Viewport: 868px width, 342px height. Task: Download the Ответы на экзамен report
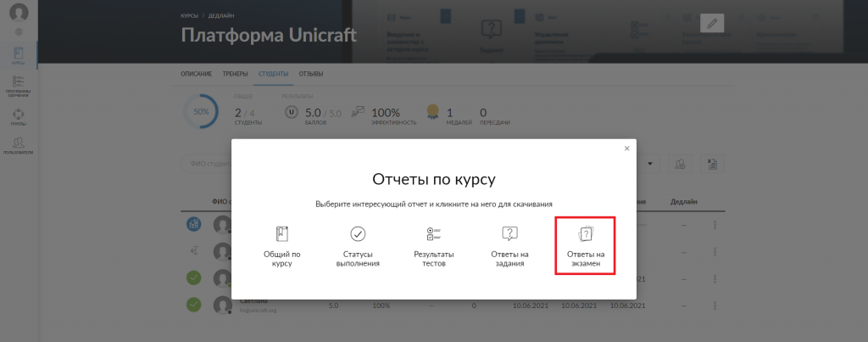585,246
